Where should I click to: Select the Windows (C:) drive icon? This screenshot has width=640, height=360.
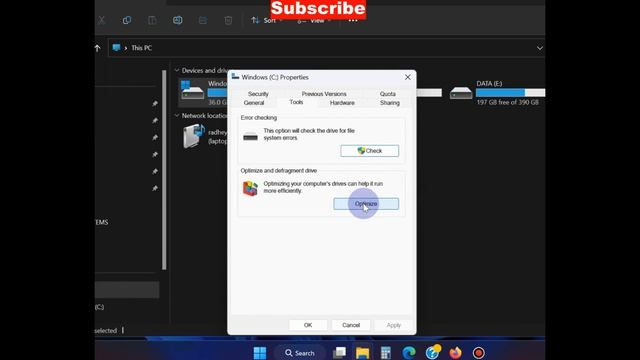click(192, 91)
